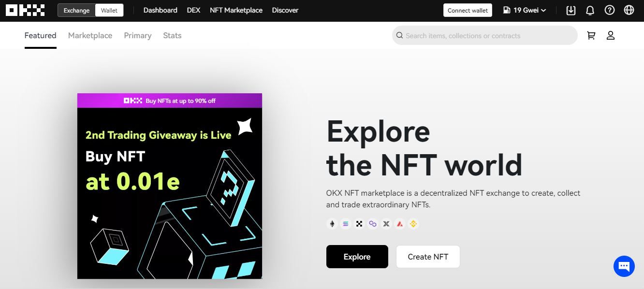The image size is (644, 289).
Task: Open the shopping cart
Action: (x=591, y=35)
